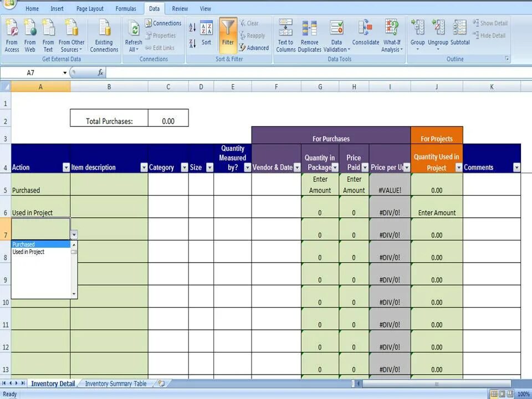Go to the first sheet tab
532x399 pixels.
[x=4, y=383]
